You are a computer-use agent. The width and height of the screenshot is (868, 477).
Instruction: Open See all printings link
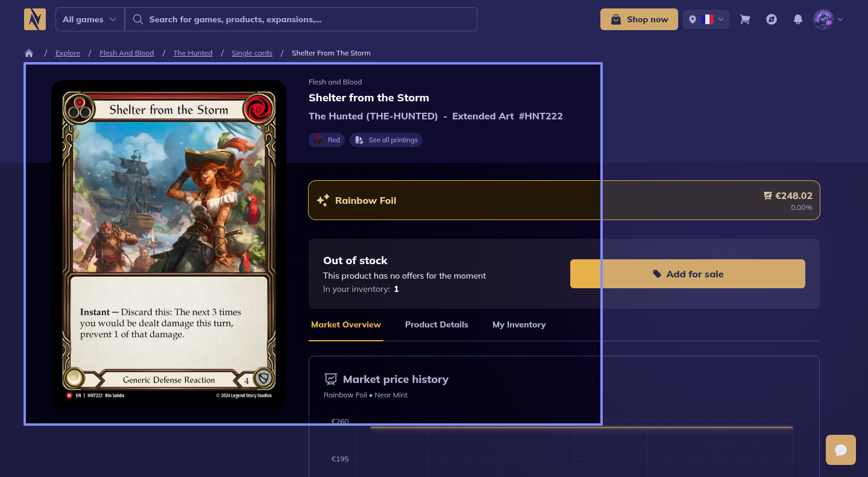386,140
